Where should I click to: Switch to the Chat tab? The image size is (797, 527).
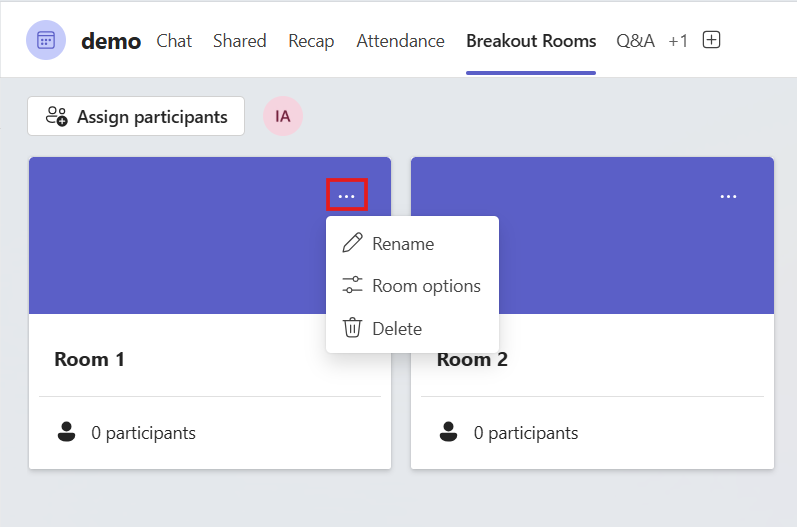click(x=174, y=41)
